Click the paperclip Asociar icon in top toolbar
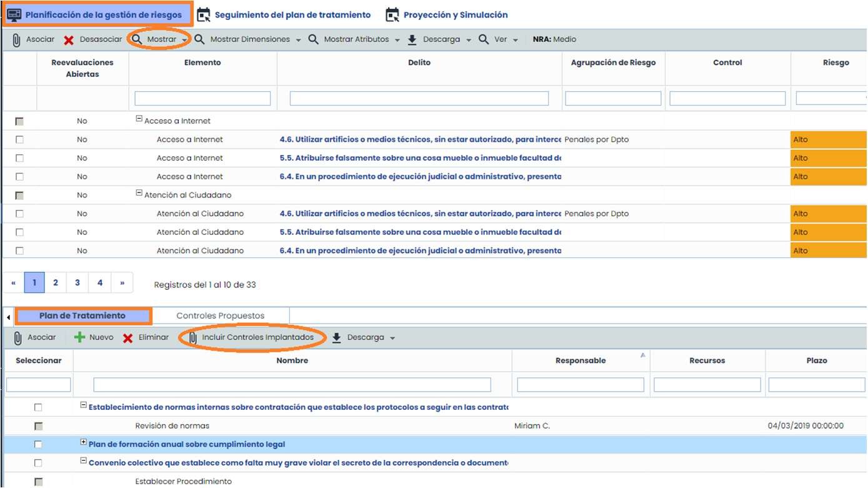 point(17,40)
